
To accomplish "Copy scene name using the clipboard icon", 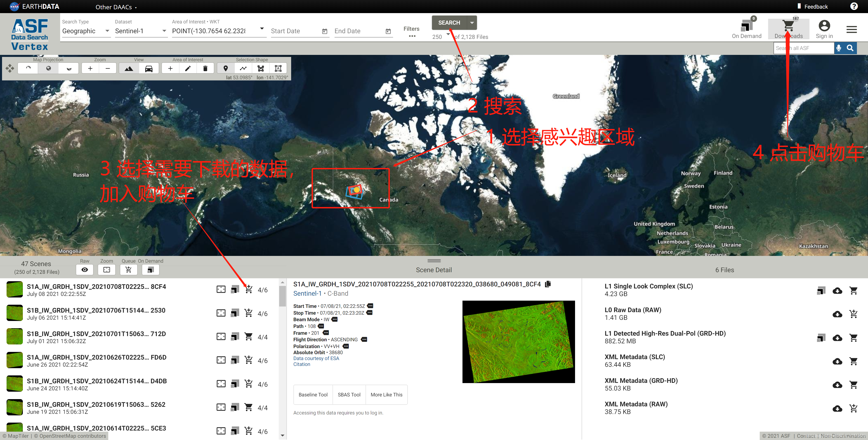I will click(x=548, y=284).
